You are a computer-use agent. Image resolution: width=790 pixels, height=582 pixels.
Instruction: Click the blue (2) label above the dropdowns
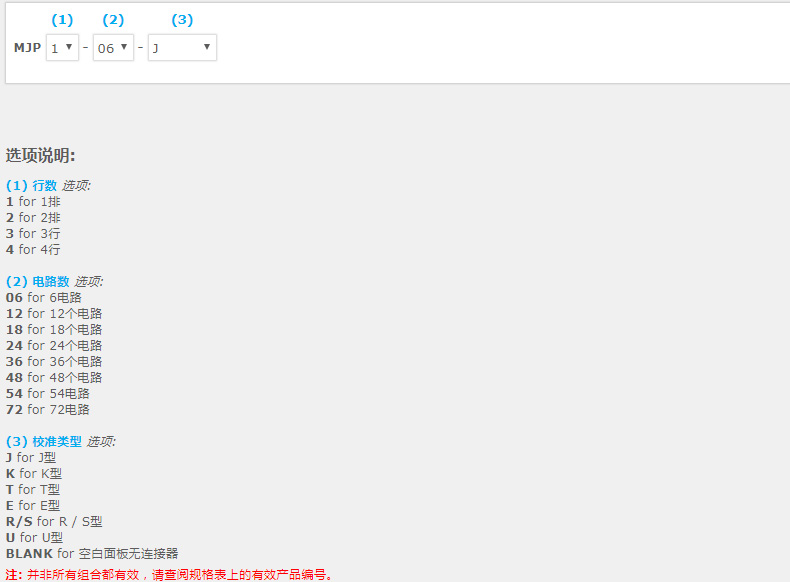click(113, 20)
